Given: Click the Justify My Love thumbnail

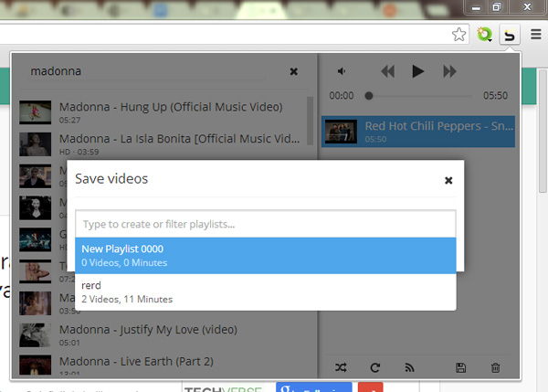Looking at the screenshot, I should click(35, 335).
